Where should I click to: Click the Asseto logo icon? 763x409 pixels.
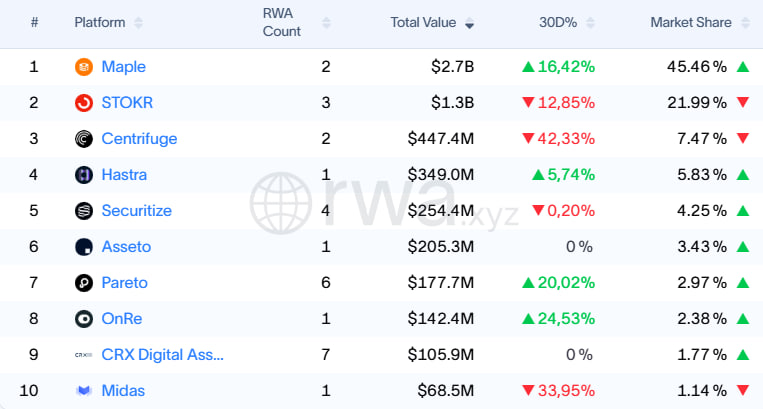[x=84, y=247]
